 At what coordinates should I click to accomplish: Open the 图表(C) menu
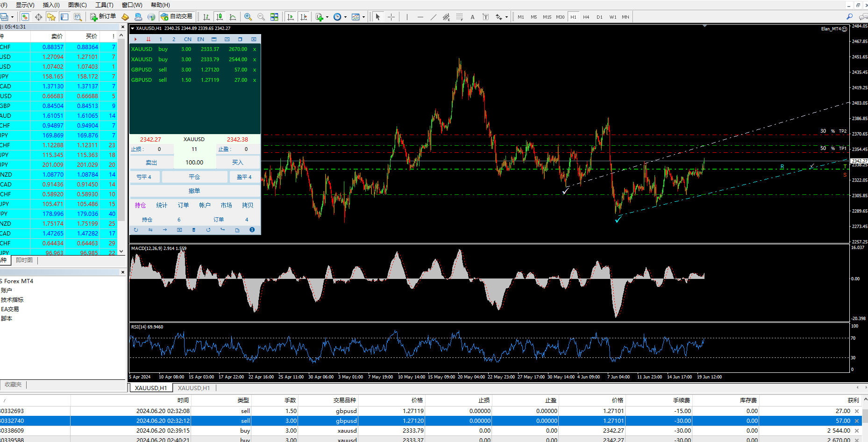(77, 5)
